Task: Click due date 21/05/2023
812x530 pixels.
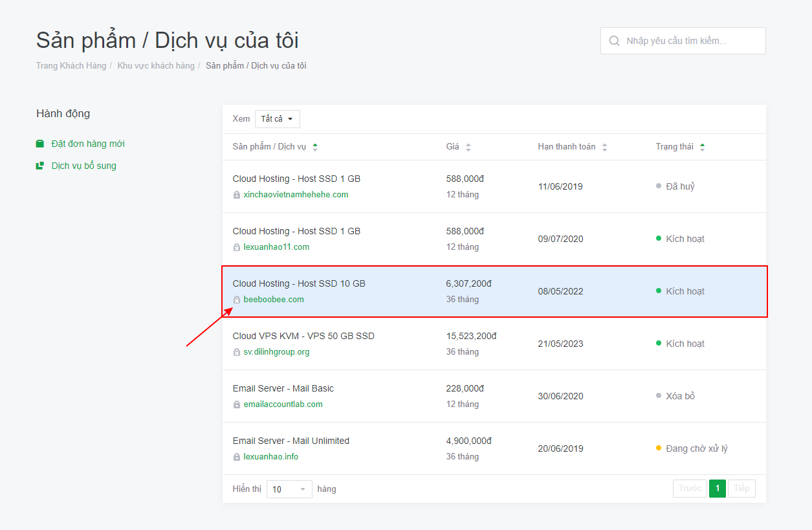Action: pos(560,344)
